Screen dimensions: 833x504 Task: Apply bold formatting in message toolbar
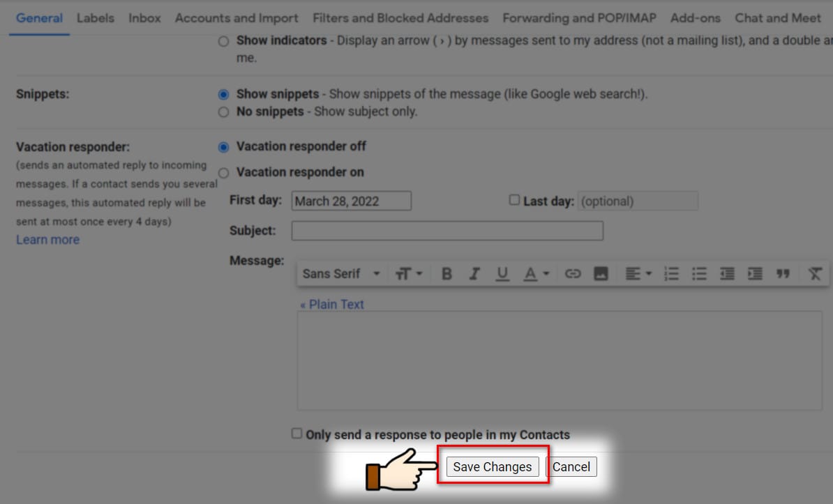pyautogui.click(x=446, y=273)
